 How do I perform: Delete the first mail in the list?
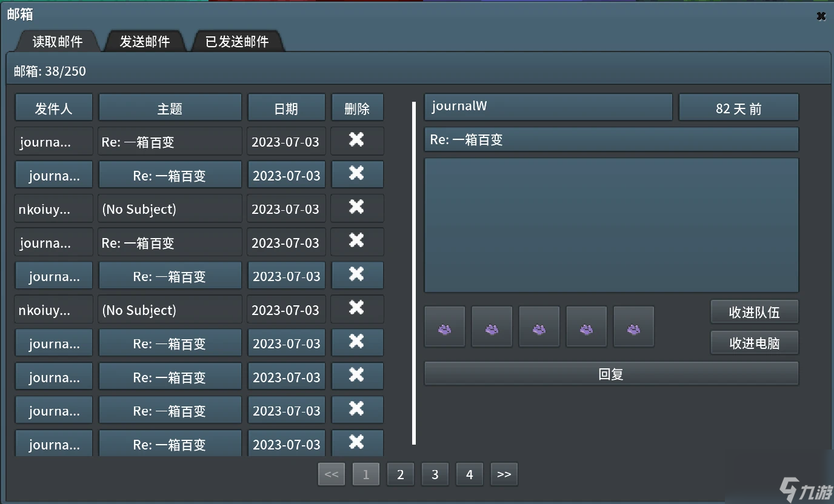357,141
